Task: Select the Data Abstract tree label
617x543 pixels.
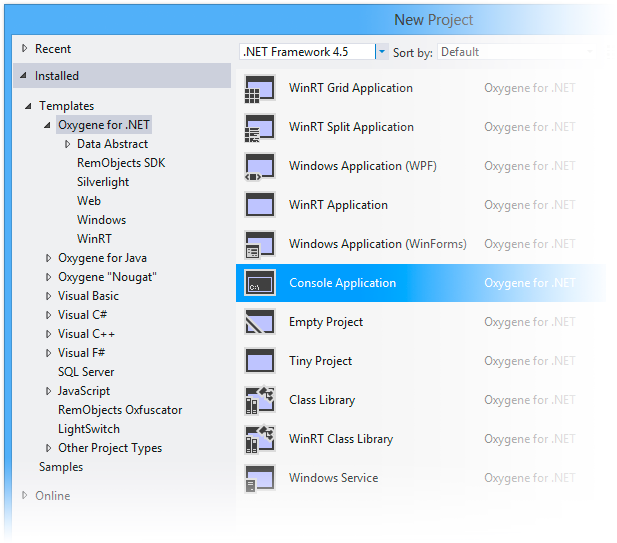Action: pyautogui.click(x=113, y=144)
